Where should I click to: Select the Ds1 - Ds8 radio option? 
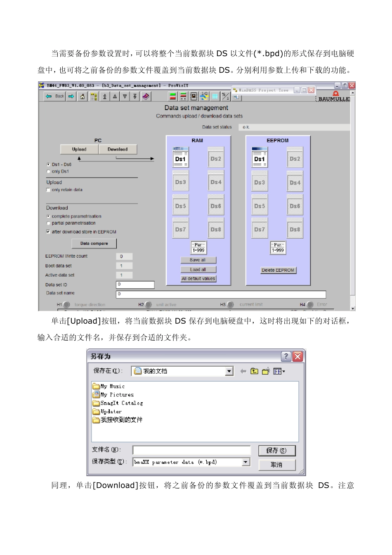point(48,165)
